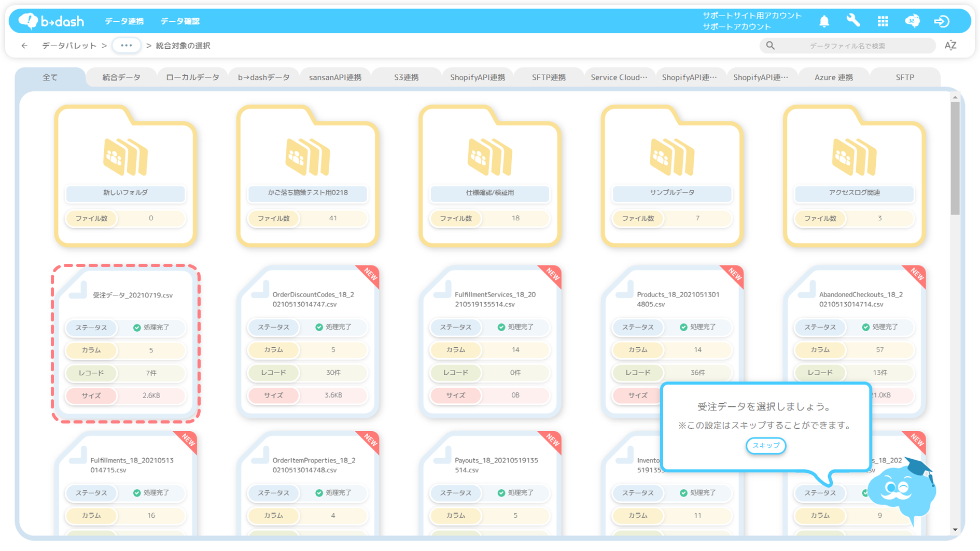Click the scrollbar up arrow

click(955, 97)
